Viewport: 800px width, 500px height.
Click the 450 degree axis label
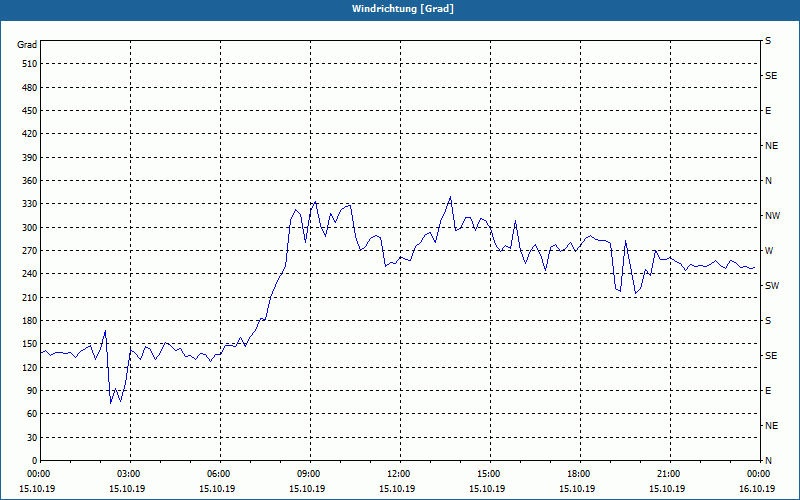pos(29,111)
